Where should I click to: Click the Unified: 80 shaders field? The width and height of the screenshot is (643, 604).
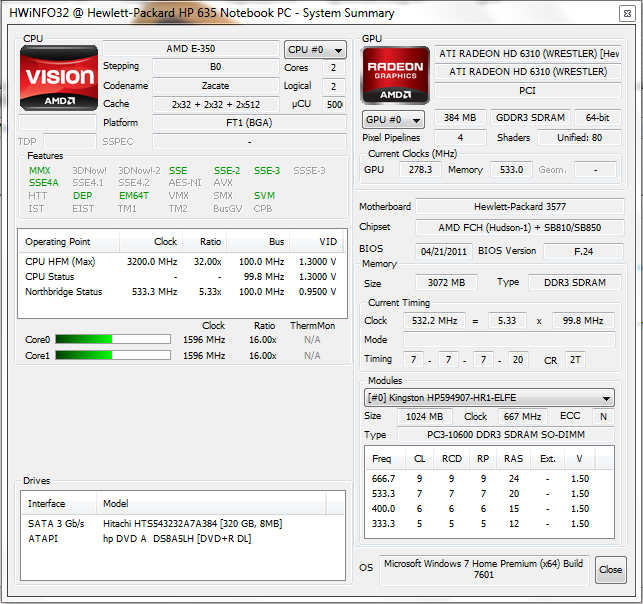coord(579,137)
